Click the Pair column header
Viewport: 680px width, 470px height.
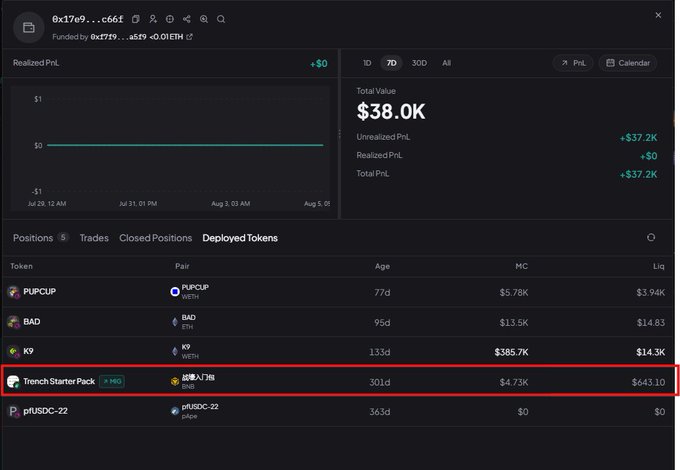click(182, 266)
